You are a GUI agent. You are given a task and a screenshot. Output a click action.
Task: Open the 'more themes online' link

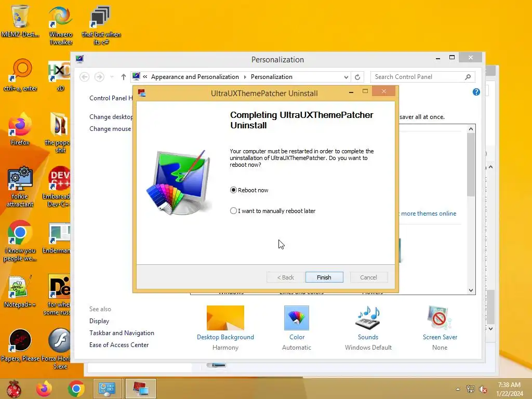click(428, 214)
